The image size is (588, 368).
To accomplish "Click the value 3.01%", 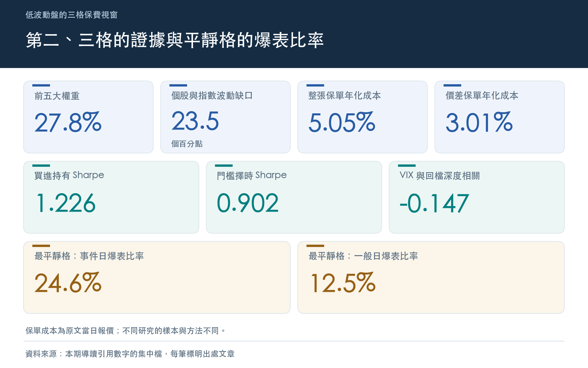I will [479, 122].
